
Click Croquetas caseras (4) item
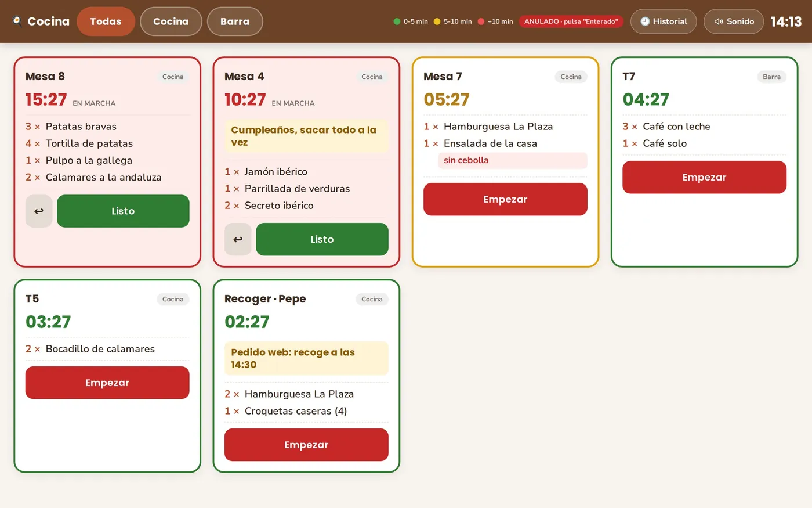(306, 411)
